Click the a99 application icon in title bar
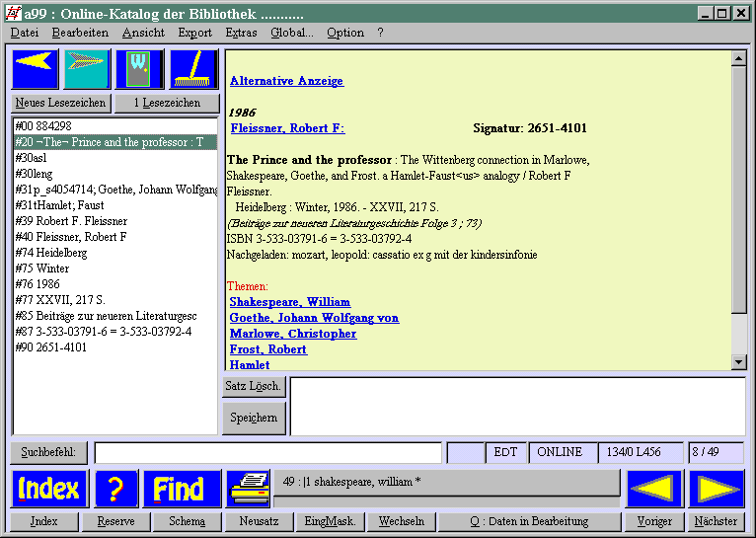 point(13,13)
